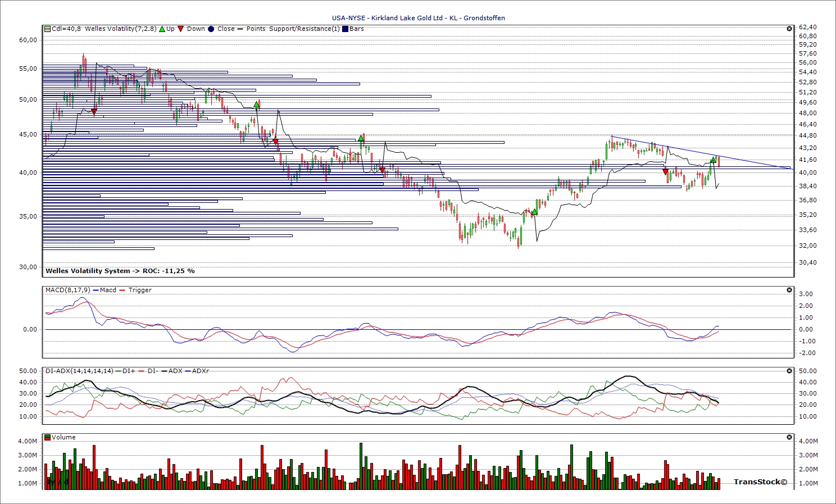Viewport: 836px width, 504px height.
Task: Click the blue Bars square legend icon
Action: click(346, 29)
